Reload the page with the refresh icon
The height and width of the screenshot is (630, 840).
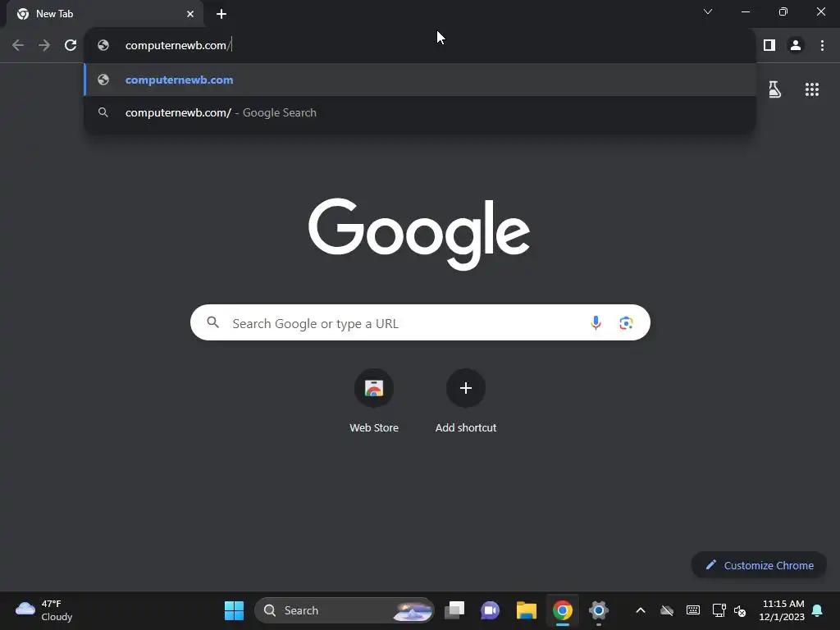pyautogui.click(x=71, y=46)
